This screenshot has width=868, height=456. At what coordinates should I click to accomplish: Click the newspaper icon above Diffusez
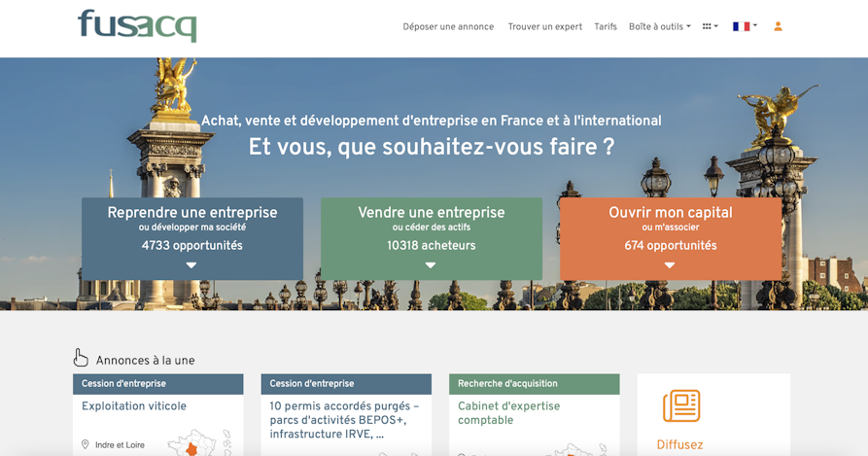coord(681,405)
